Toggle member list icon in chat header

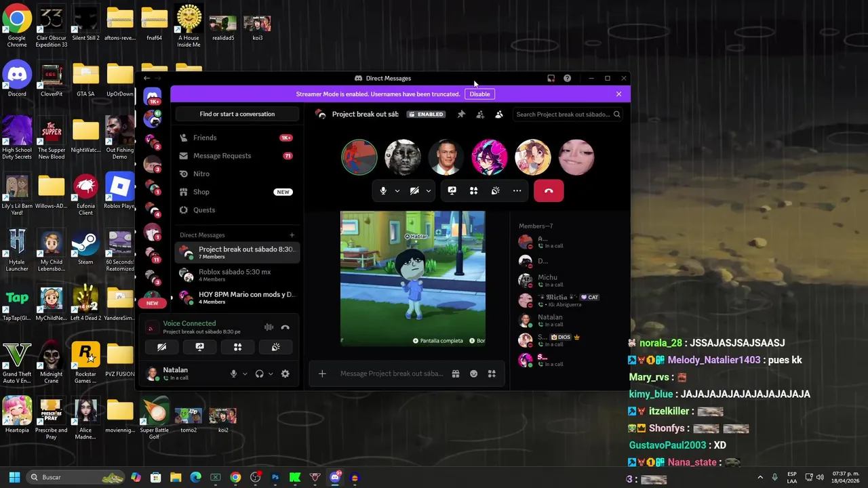[499, 115]
